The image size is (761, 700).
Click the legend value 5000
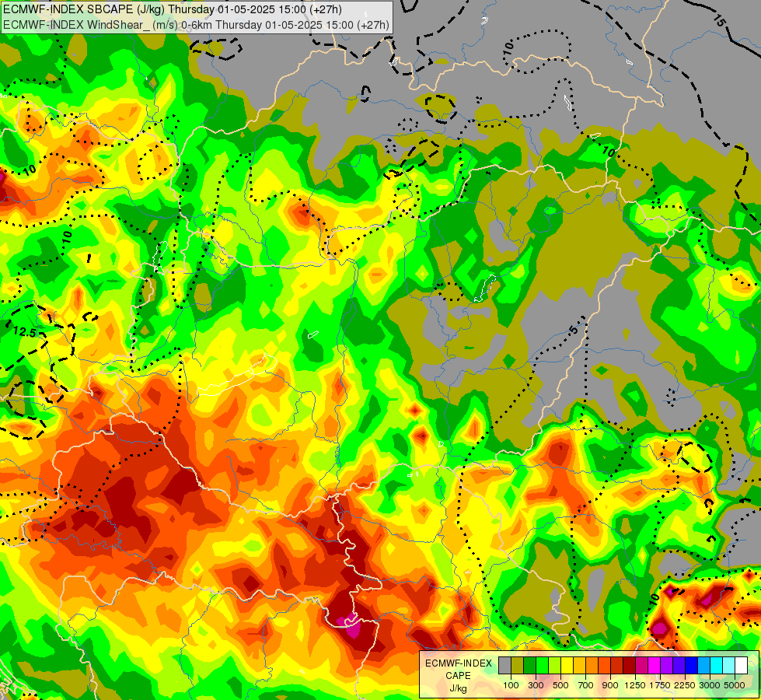735,685
